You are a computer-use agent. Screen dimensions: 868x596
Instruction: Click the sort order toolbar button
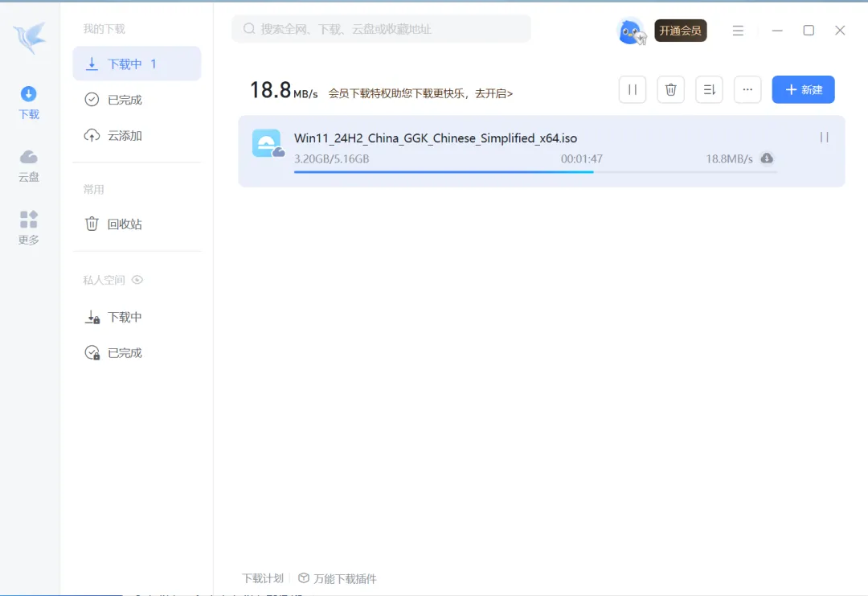click(709, 90)
